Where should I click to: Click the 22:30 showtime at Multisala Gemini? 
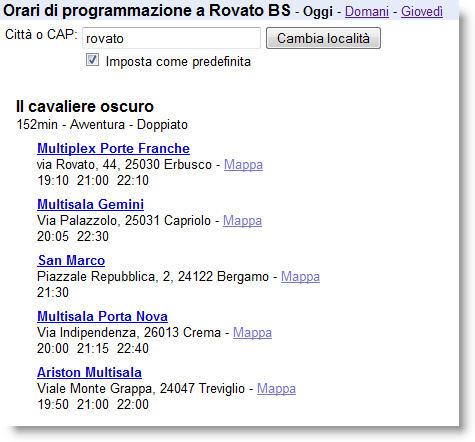[x=93, y=236]
